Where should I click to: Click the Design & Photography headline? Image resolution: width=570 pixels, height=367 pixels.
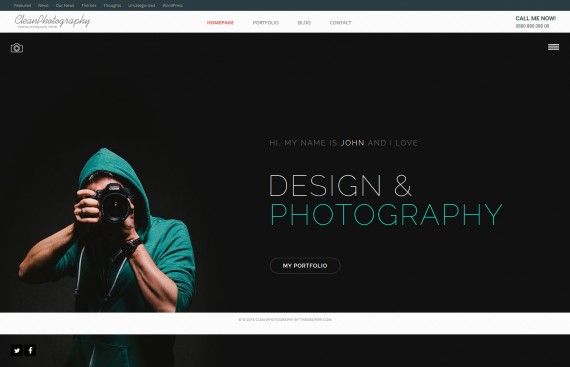coord(386,200)
